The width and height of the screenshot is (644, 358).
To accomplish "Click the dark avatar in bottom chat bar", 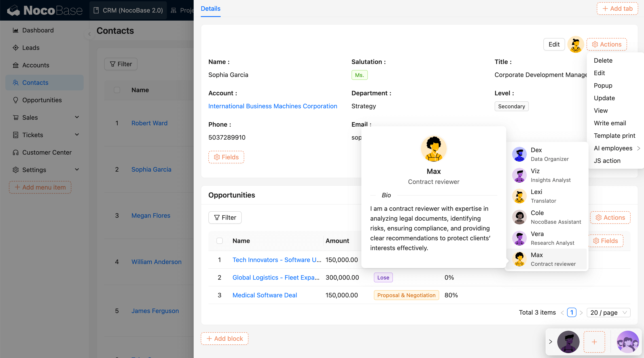I will tap(568, 341).
